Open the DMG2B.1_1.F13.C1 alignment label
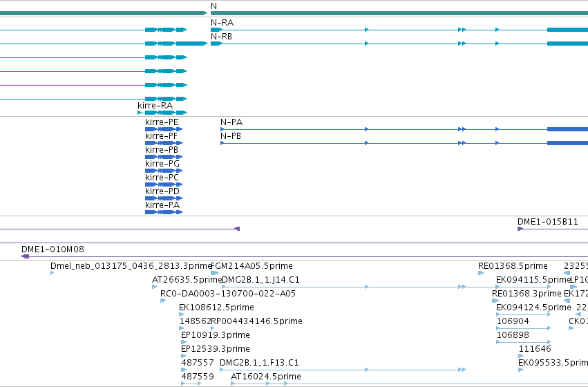Viewport: 588px width, 387px height. [260, 363]
